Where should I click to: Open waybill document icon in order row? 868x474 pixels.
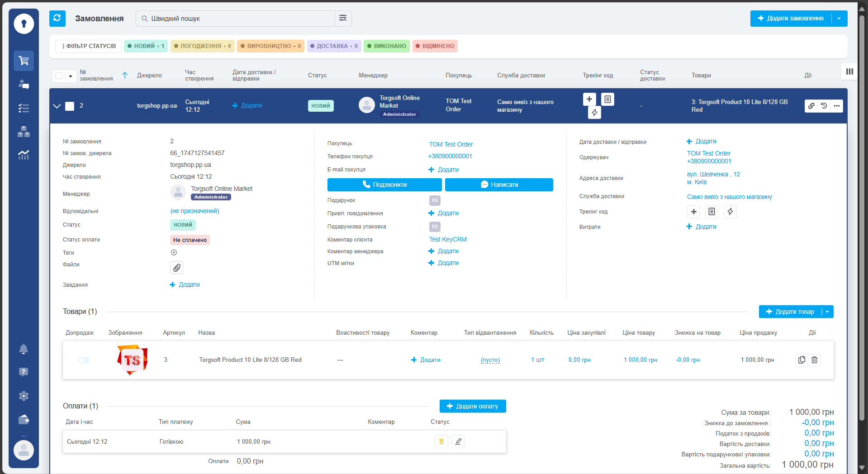pos(608,99)
